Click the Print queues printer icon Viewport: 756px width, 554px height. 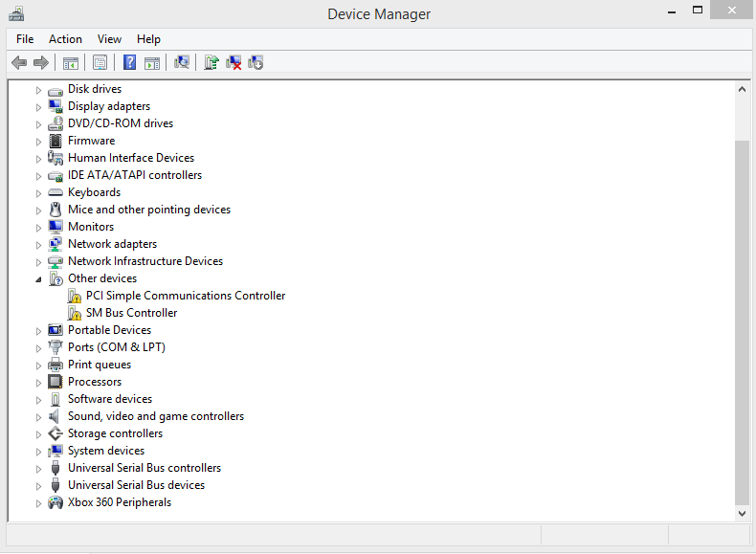(56, 365)
